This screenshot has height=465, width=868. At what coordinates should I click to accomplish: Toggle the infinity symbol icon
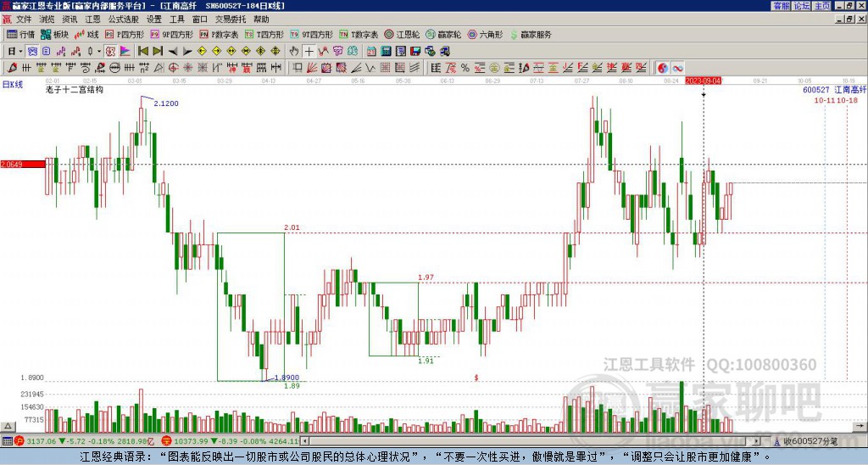click(x=677, y=68)
